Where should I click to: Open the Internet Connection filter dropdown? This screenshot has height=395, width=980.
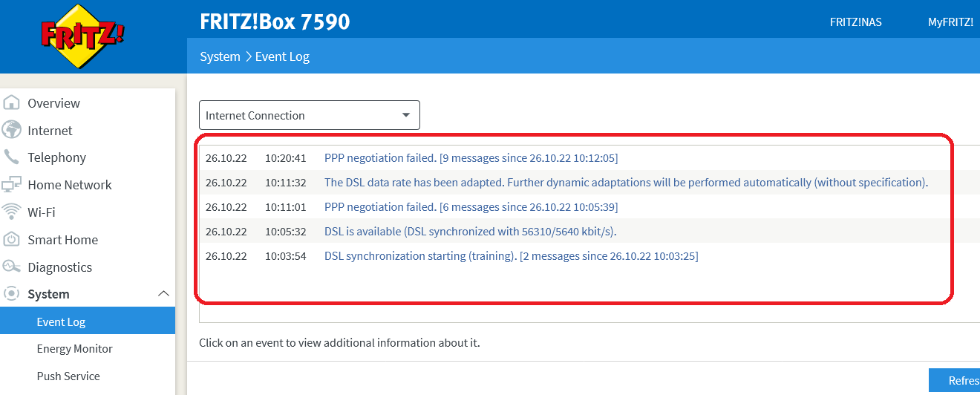[310, 115]
